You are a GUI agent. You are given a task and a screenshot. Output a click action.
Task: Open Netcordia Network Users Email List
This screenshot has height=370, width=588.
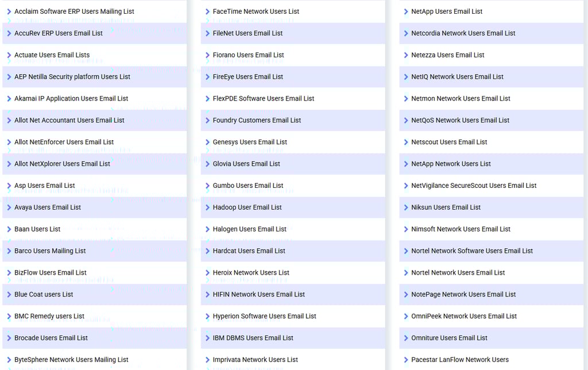tap(463, 33)
